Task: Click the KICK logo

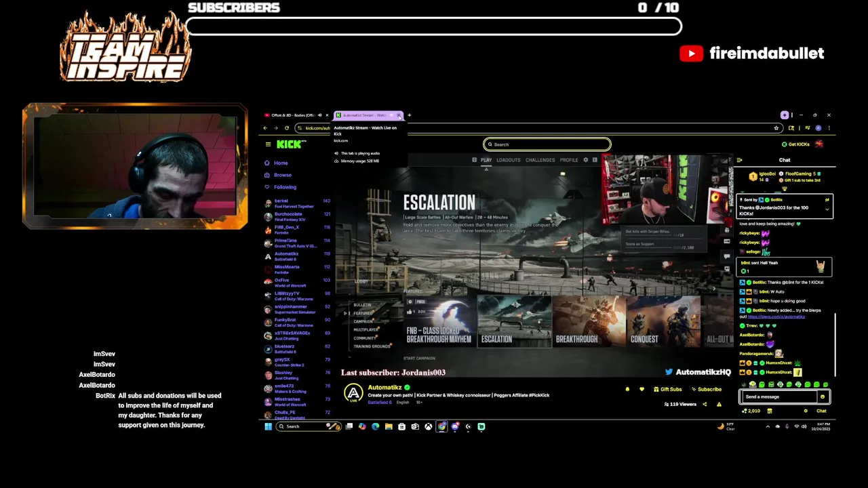Action: tap(291, 144)
